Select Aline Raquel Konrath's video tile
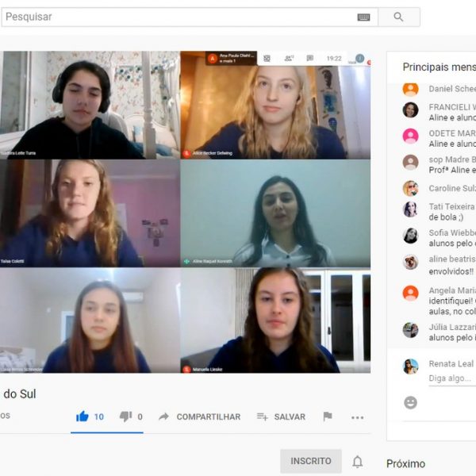 tap(275, 213)
